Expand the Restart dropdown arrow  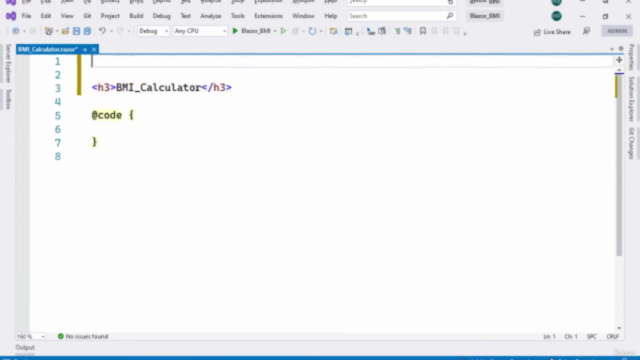tap(321, 31)
